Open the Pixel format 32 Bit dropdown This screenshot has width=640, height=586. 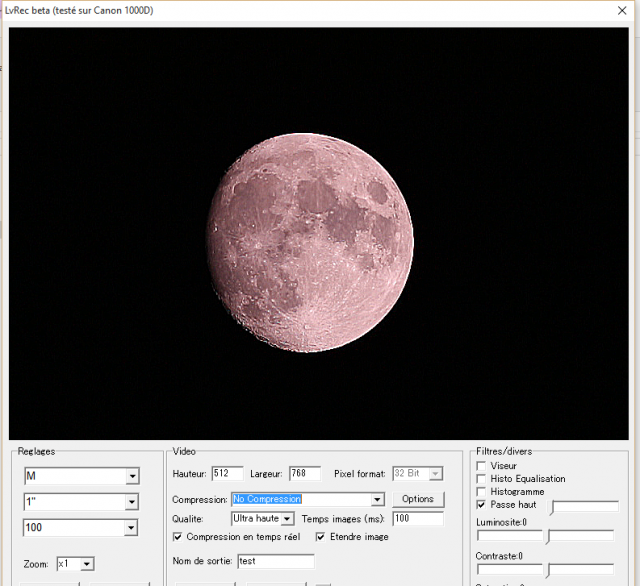point(436,474)
